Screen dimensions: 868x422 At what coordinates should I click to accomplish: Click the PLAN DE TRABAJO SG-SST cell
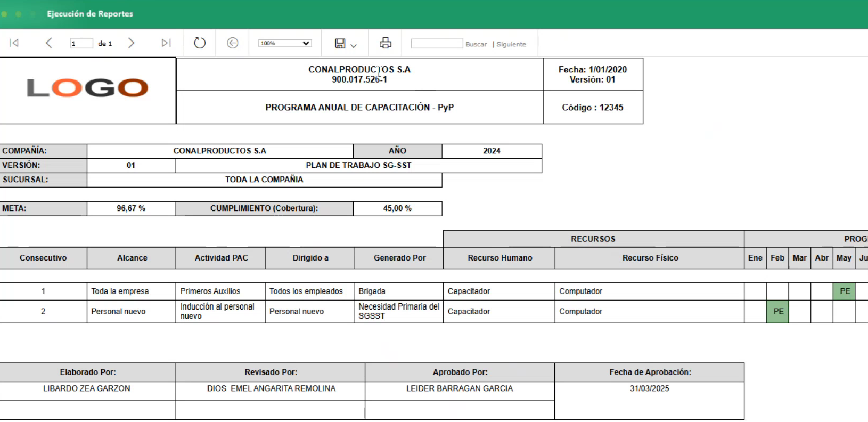pyautogui.click(x=358, y=165)
